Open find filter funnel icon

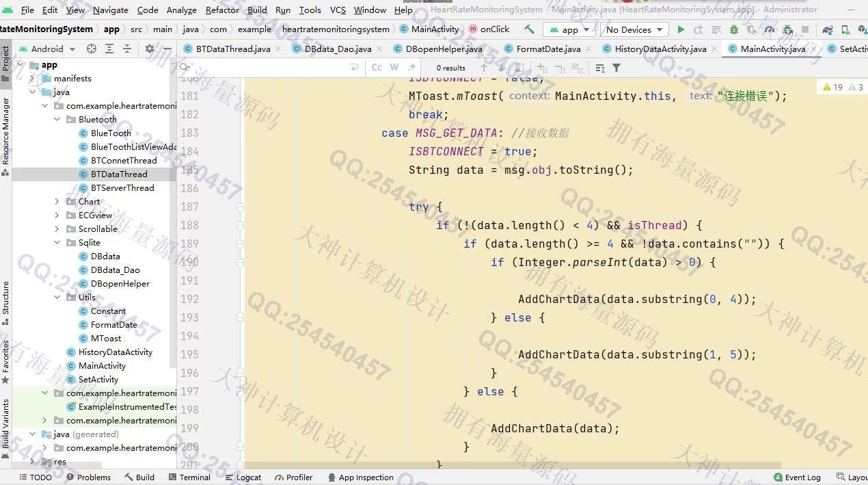click(x=616, y=68)
